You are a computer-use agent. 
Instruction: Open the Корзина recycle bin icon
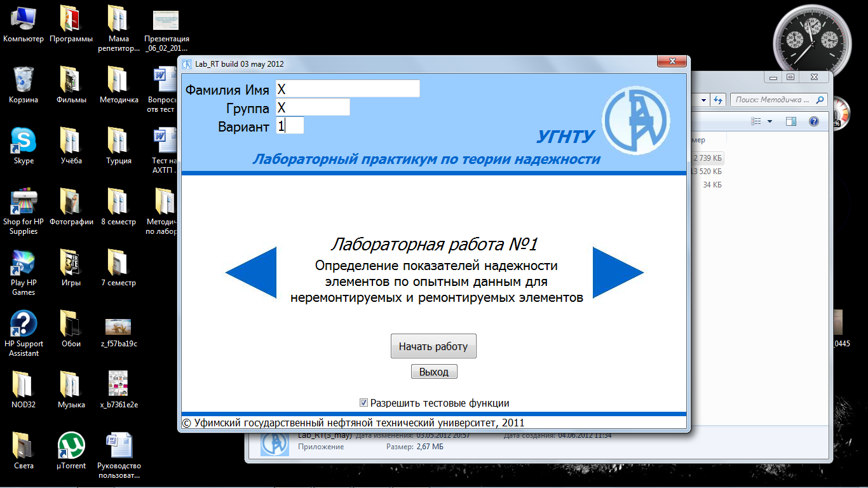click(24, 85)
